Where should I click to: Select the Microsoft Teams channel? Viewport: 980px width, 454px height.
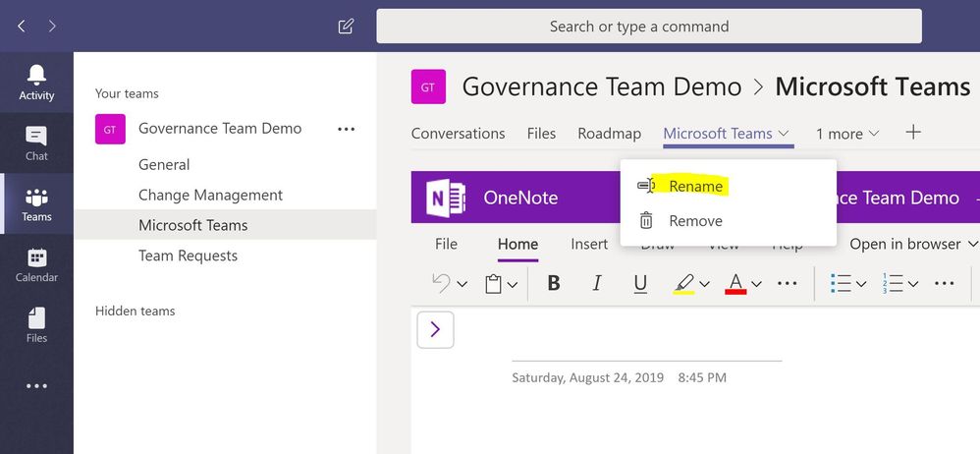pyautogui.click(x=225, y=225)
